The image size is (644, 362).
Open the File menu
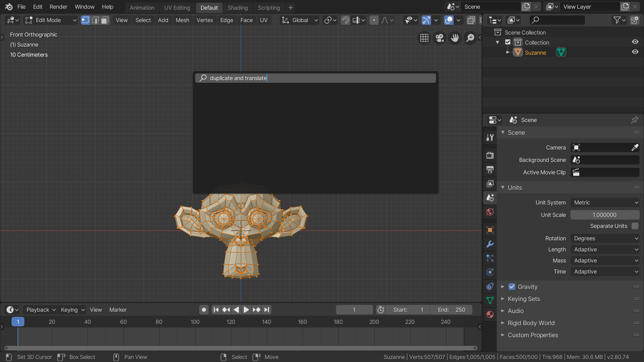pyautogui.click(x=21, y=7)
